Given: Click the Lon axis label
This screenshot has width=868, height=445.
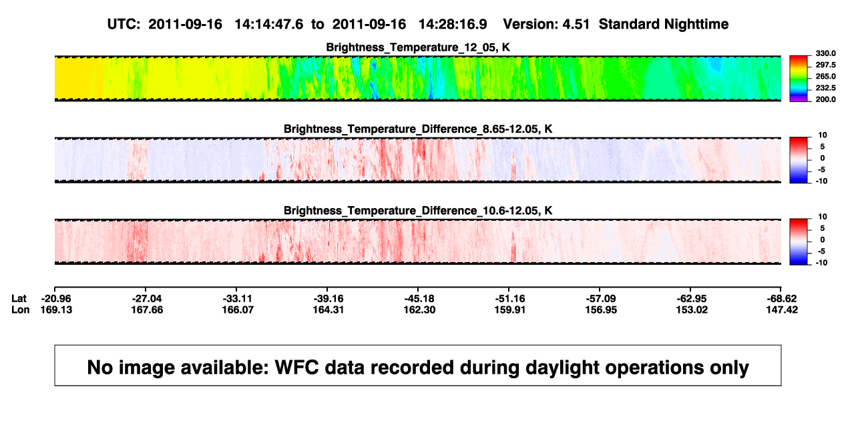Looking at the screenshot, I should [x=20, y=310].
